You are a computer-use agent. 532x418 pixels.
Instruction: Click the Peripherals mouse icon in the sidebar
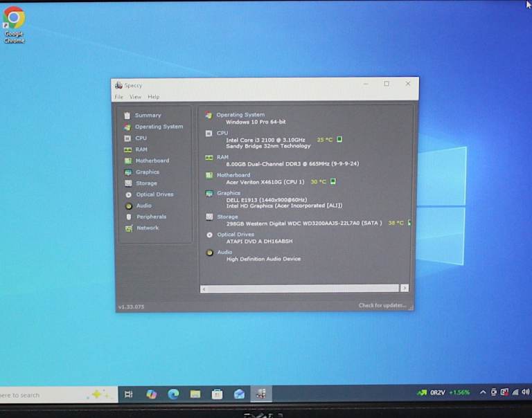point(129,217)
